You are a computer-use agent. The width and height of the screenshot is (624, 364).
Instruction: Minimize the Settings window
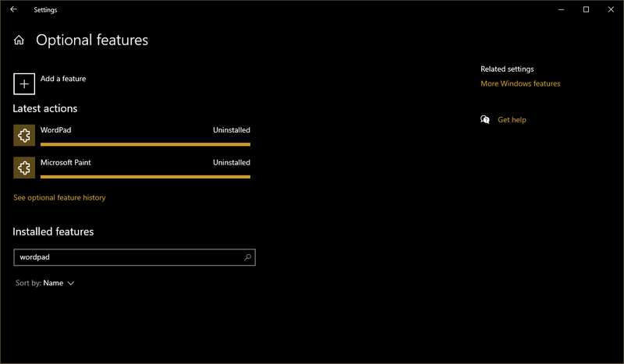pyautogui.click(x=561, y=9)
